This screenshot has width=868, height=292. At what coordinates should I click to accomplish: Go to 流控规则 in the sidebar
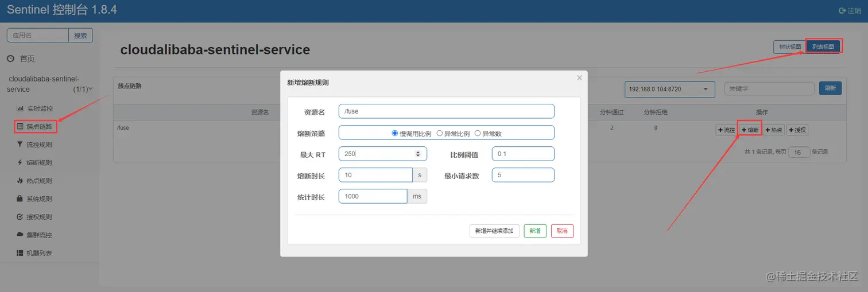(x=40, y=145)
